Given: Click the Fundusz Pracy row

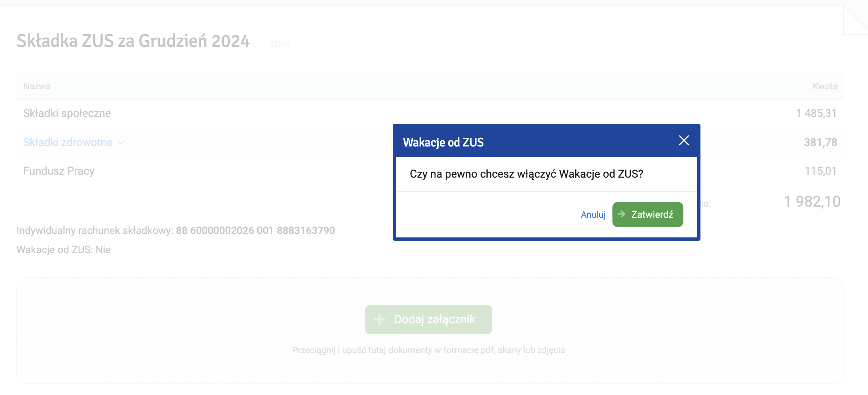Looking at the screenshot, I should pos(430,171).
